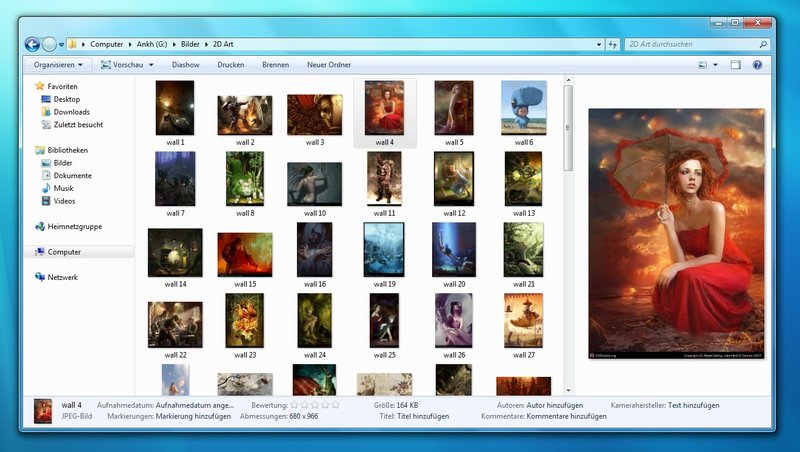Toggle the preview pane button
The width and height of the screenshot is (800, 452).
(735, 65)
